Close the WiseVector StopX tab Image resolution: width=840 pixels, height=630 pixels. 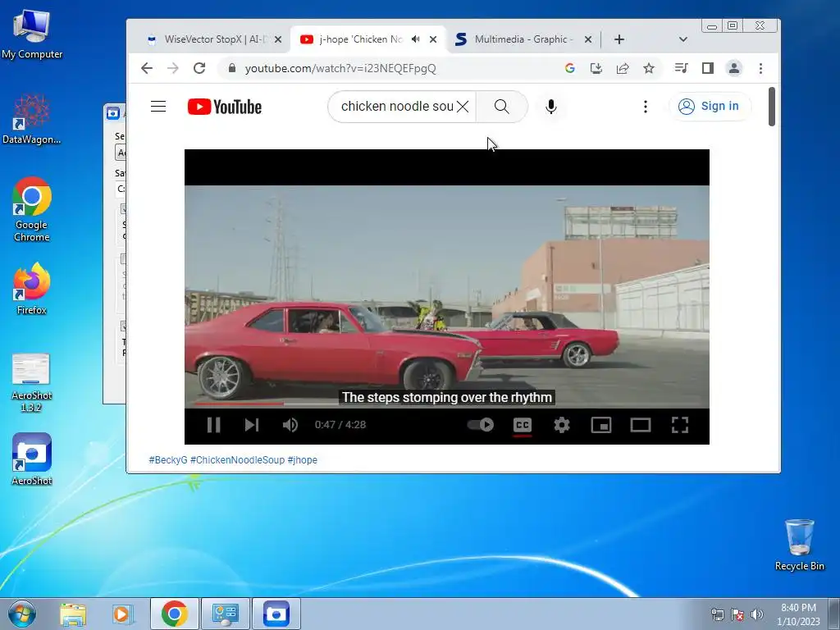click(x=278, y=39)
